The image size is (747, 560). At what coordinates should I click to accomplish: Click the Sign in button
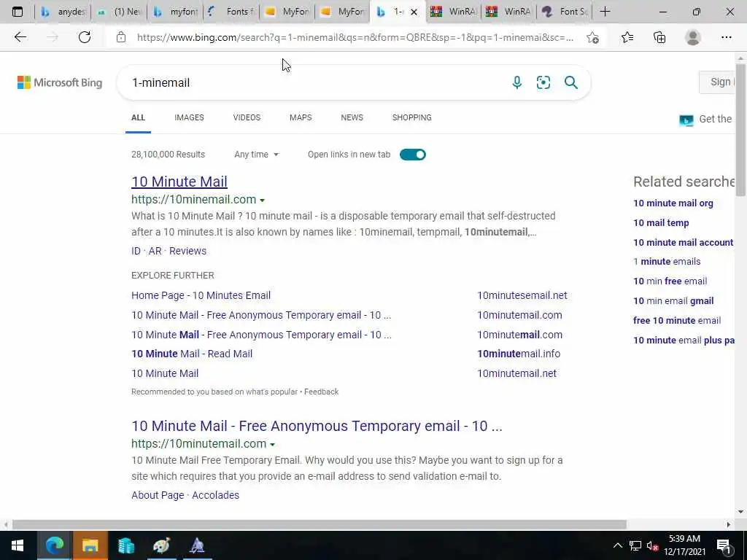point(718,82)
